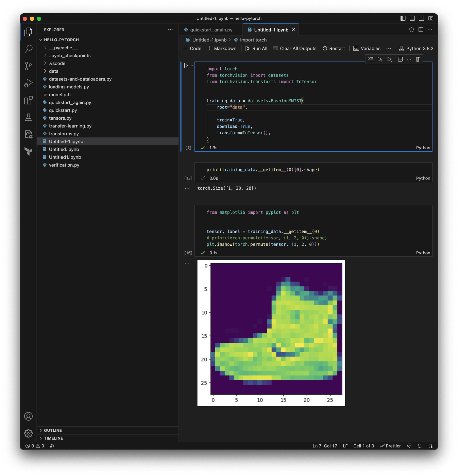Open cell toolbar More Actions ellipsis
Screen dimensions: 458x476
[x=409, y=59]
